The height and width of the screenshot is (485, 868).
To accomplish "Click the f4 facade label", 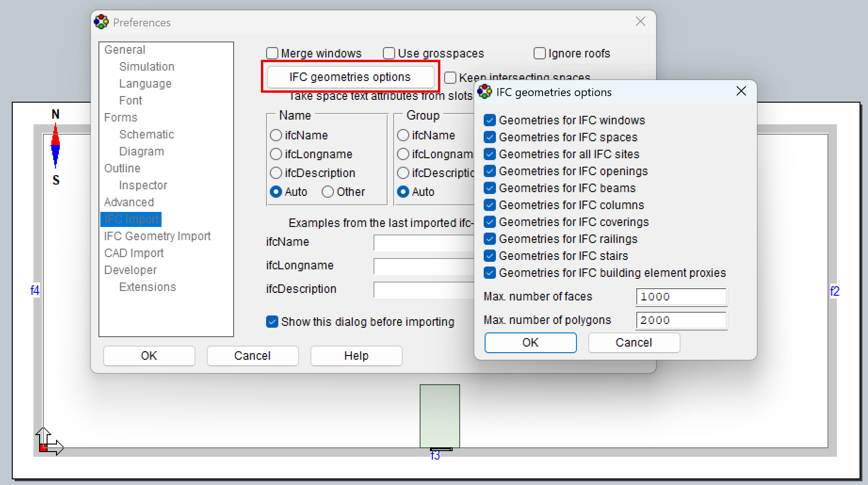I will (x=35, y=290).
